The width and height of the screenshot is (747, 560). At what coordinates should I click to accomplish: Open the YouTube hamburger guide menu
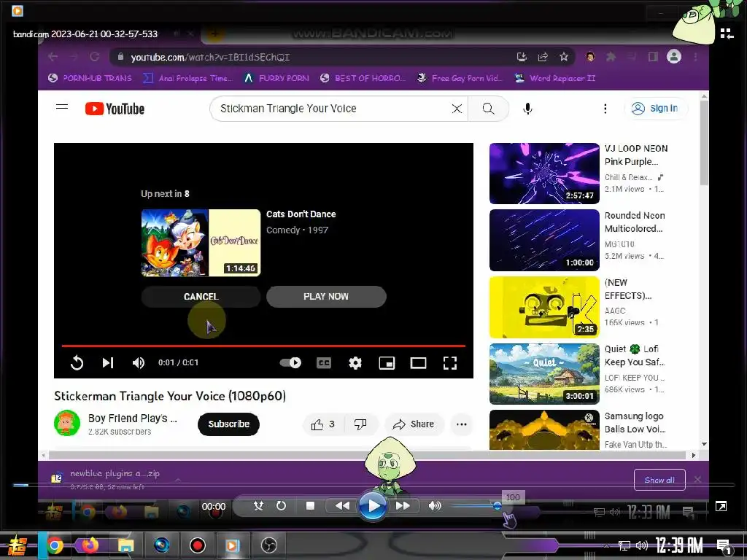point(62,106)
